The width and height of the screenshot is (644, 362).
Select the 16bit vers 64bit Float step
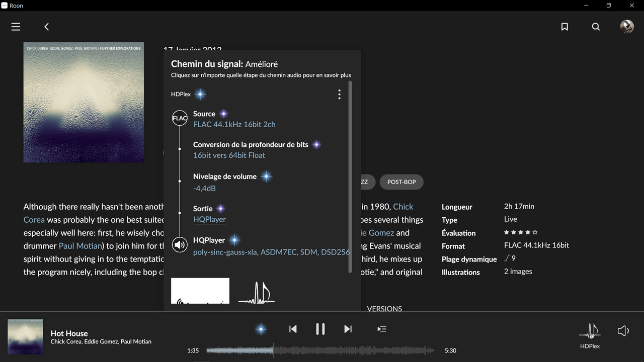(229, 155)
